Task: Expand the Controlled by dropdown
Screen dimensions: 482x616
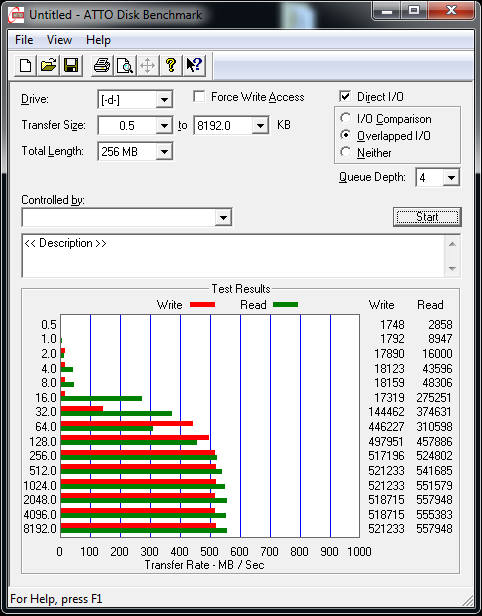Action: 223,217
